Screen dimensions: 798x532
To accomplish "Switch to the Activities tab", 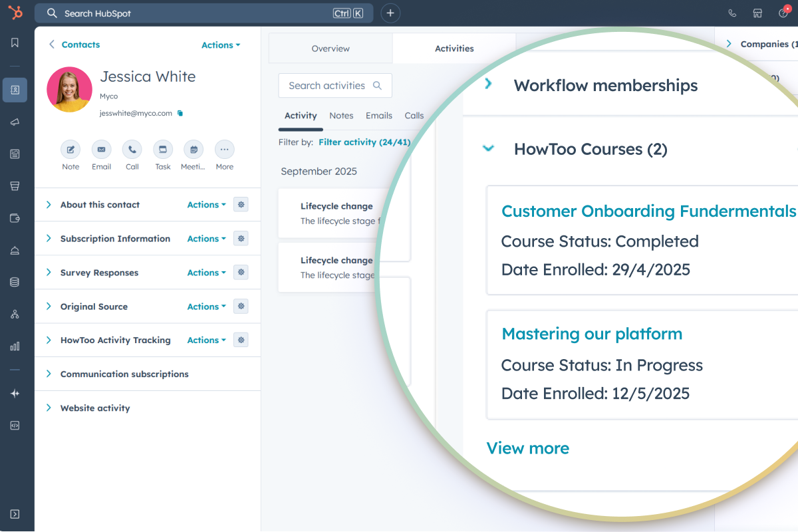I will [x=454, y=49].
